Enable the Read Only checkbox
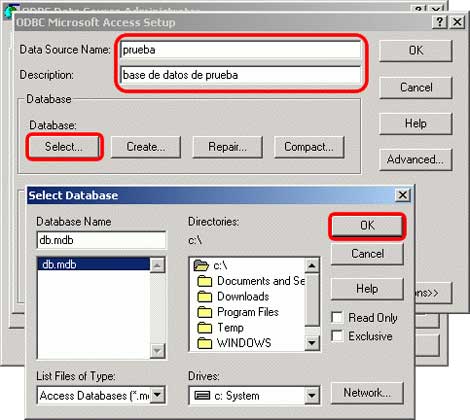Image resolution: width=470 pixels, height=420 pixels. pyautogui.click(x=337, y=317)
